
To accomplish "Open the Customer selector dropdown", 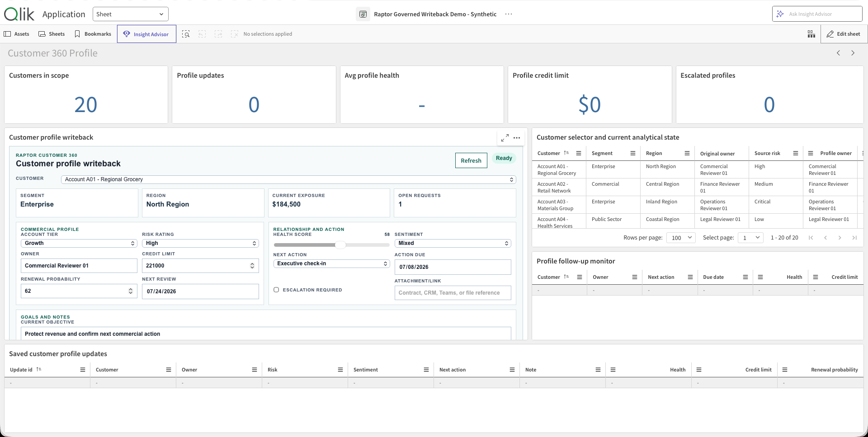I will pos(288,179).
